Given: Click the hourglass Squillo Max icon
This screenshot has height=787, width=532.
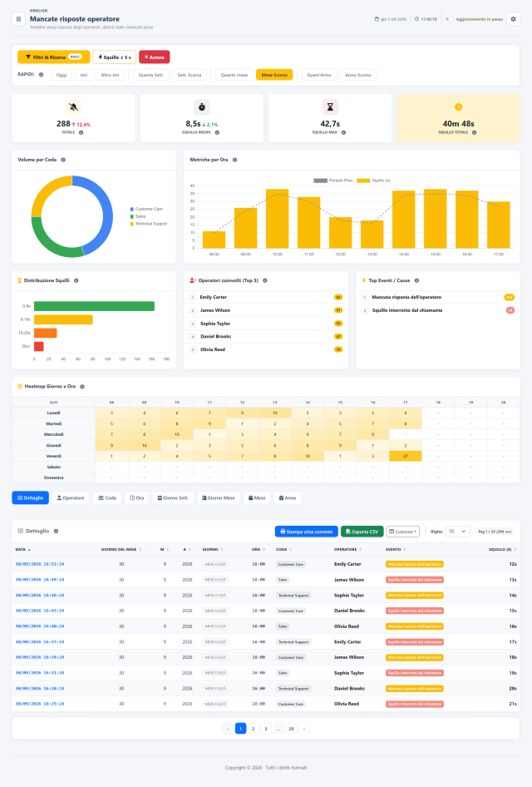Looking at the screenshot, I should pos(330,107).
